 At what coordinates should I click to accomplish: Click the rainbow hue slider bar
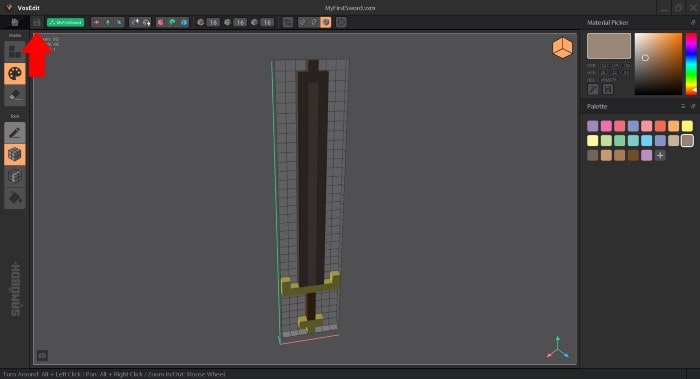[691, 64]
